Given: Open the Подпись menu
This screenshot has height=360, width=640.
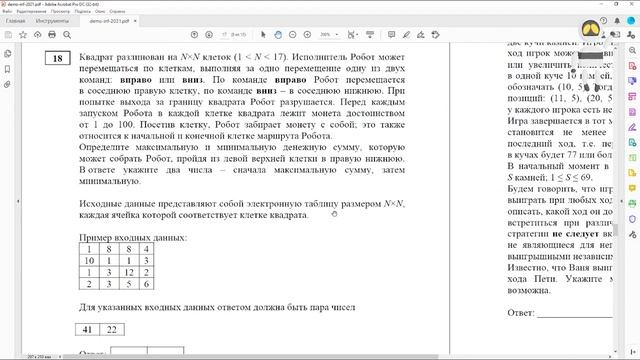Looking at the screenshot, I should tap(83, 11).
